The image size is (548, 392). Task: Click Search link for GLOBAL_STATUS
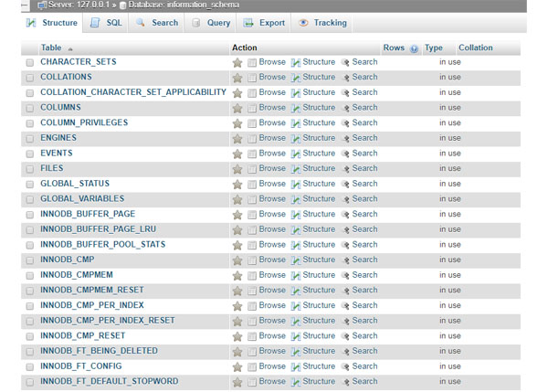point(364,184)
